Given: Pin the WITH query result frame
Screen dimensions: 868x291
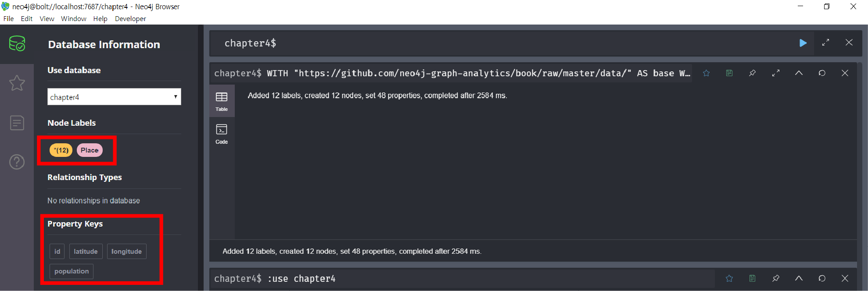Looking at the screenshot, I should point(752,73).
